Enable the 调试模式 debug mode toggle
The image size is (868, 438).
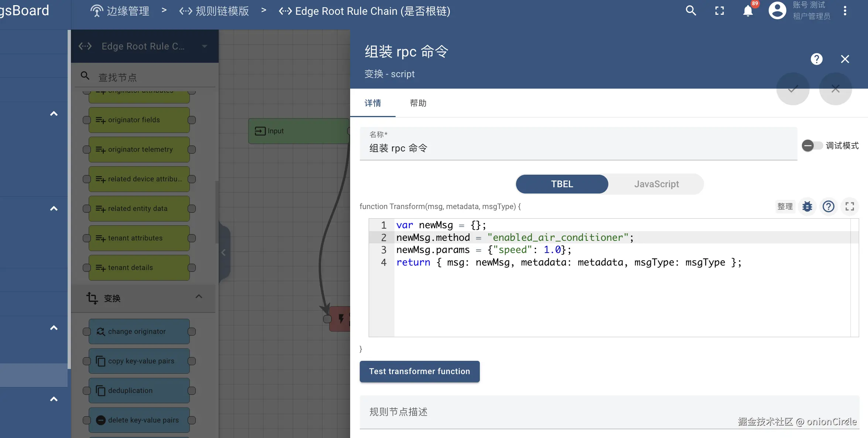coord(811,146)
